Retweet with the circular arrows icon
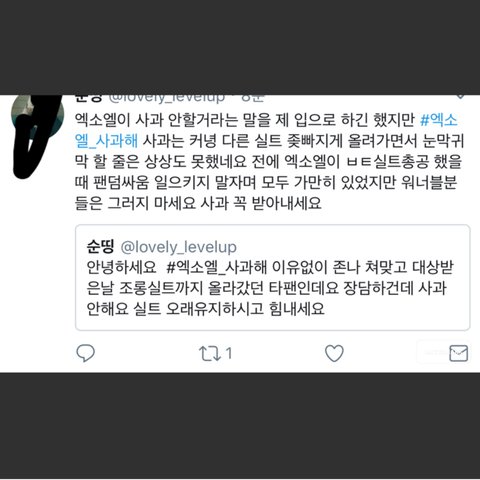Image resolution: width=480 pixels, height=480 pixels. (x=210, y=353)
